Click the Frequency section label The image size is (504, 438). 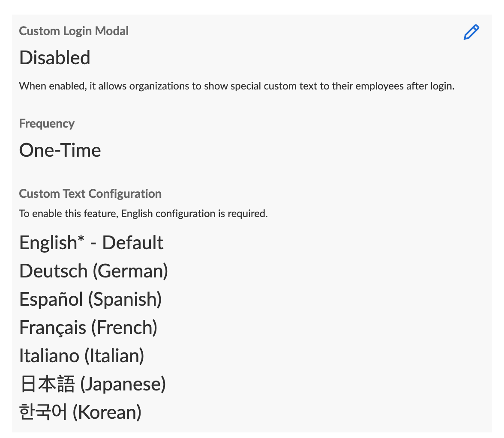pos(47,124)
